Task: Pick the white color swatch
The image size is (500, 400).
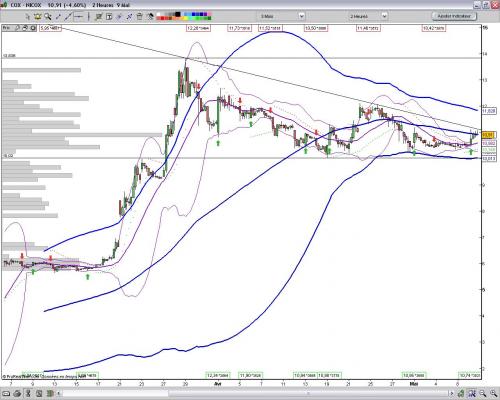Action: [x=158, y=14]
